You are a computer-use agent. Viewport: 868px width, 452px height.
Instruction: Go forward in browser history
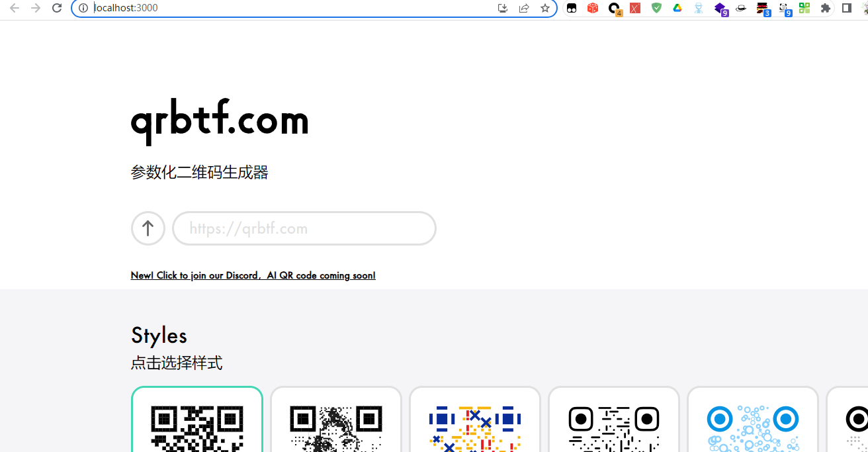[36, 8]
